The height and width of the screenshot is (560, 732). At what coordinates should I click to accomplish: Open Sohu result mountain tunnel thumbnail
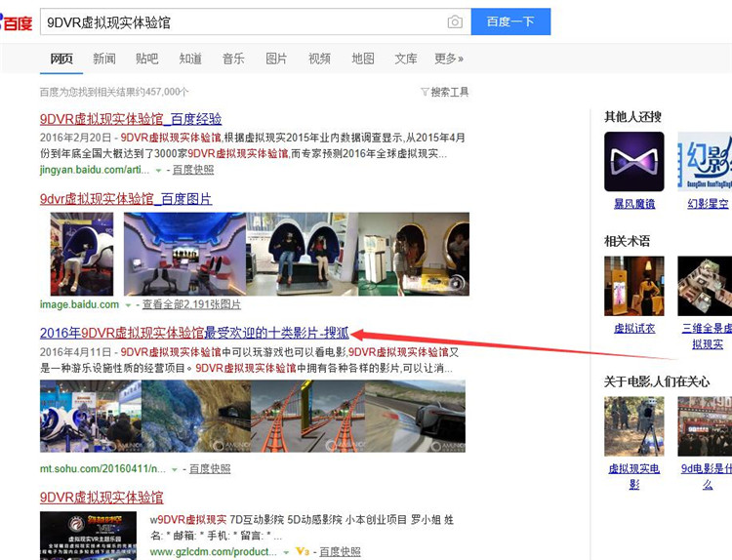point(196,417)
